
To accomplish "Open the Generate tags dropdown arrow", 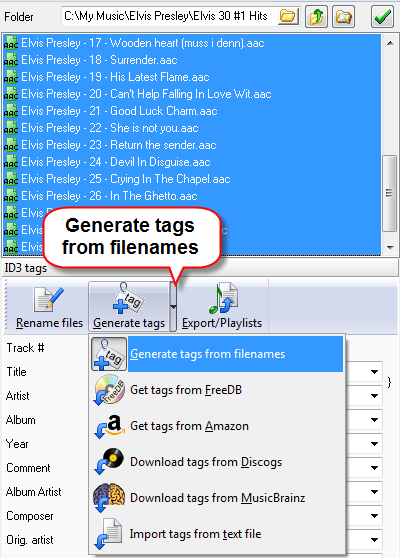I will (173, 307).
